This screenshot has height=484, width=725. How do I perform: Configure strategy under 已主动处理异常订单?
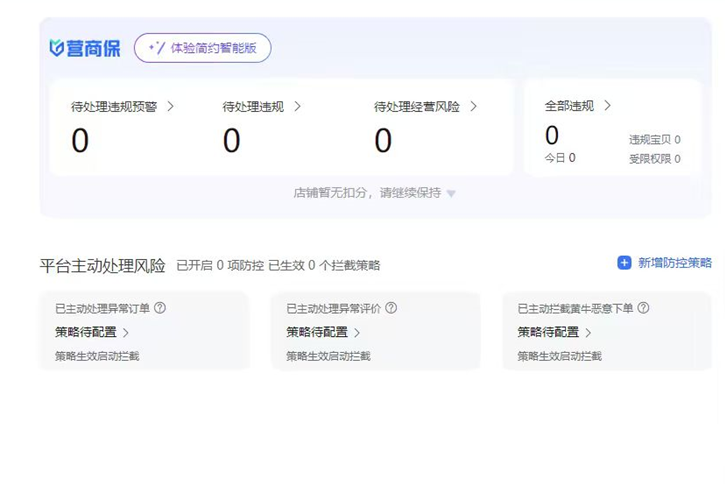click(x=91, y=332)
